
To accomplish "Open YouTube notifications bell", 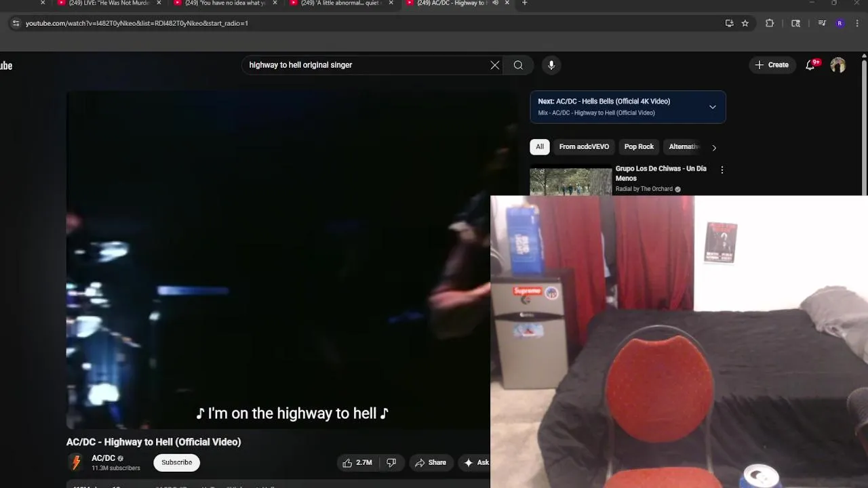I will pos(810,65).
